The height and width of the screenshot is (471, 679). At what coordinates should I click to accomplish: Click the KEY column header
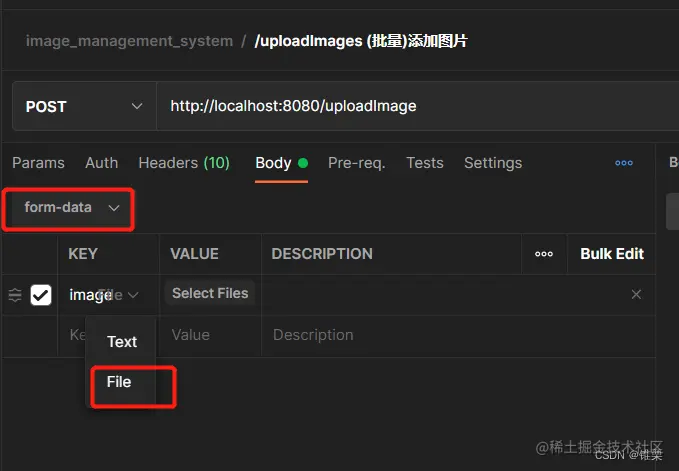(x=83, y=254)
